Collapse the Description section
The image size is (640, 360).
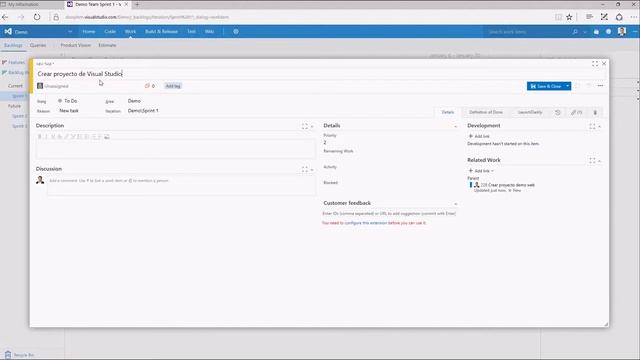(312, 127)
